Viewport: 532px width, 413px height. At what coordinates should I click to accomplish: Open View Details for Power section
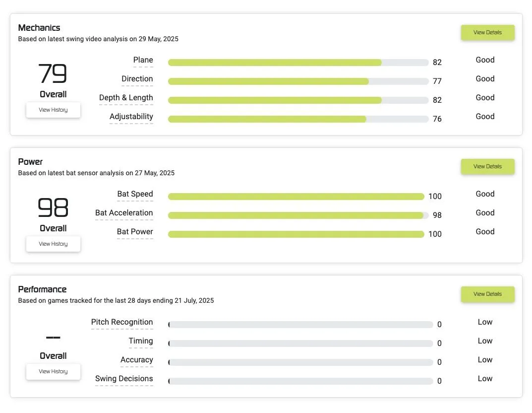[x=487, y=167]
